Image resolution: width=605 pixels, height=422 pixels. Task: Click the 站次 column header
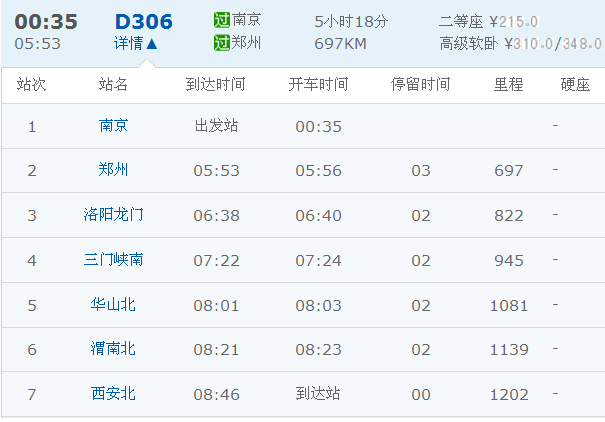(x=31, y=84)
